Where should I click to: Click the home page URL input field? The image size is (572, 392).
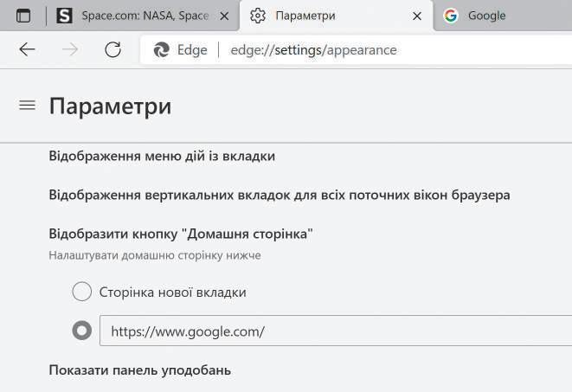(336, 331)
